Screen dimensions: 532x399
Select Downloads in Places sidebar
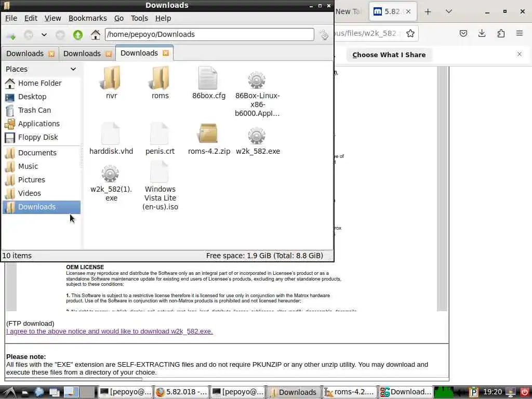coord(41,207)
